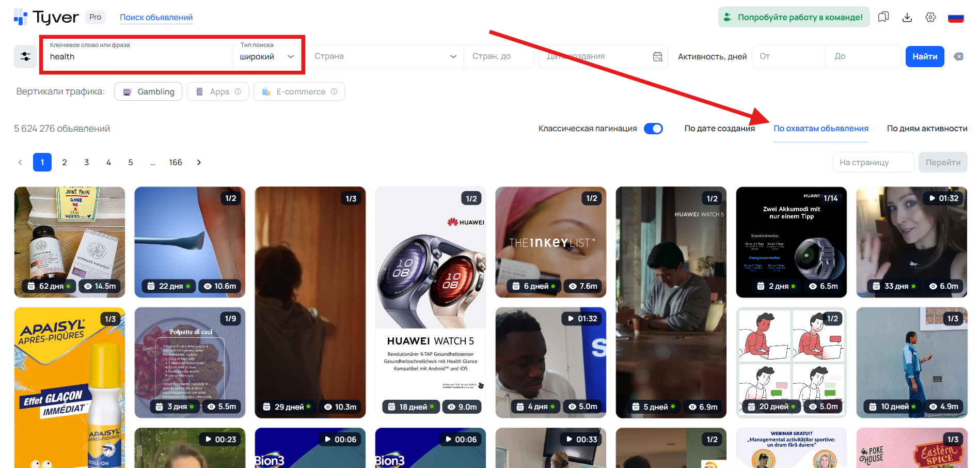Sort by По дням активности tab

tap(927, 129)
